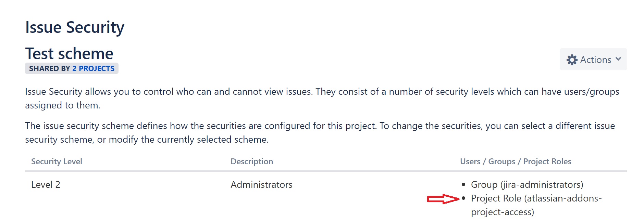Click the bullet beside Group (jira-administrators)
This screenshot has height=221, width=644.
click(x=463, y=184)
